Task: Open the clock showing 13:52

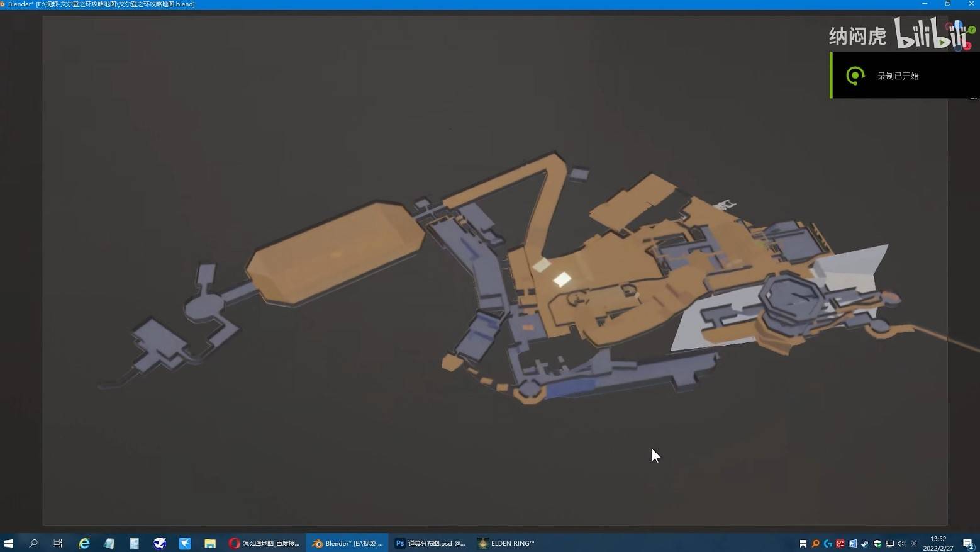Action: [938, 543]
